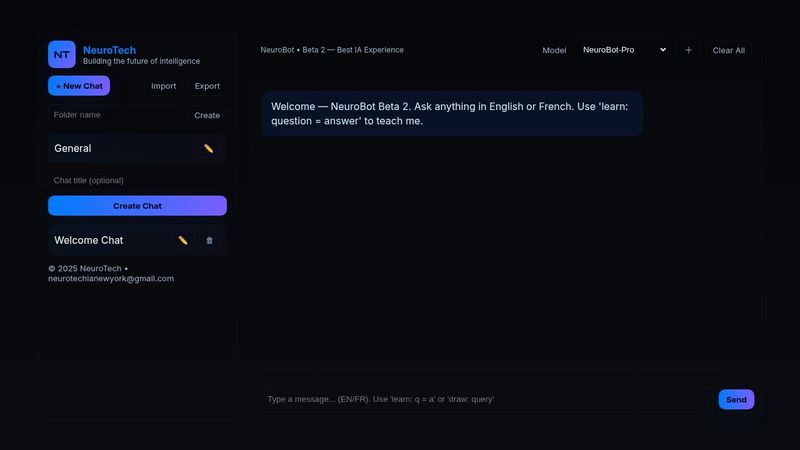This screenshot has height=450, width=800.
Task: Click the Export button
Action: [207, 86]
